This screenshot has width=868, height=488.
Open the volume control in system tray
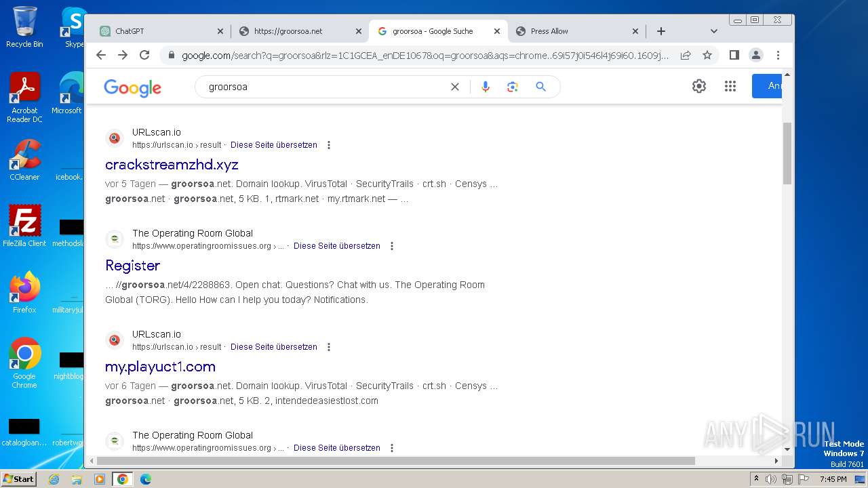tap(771, 479)
